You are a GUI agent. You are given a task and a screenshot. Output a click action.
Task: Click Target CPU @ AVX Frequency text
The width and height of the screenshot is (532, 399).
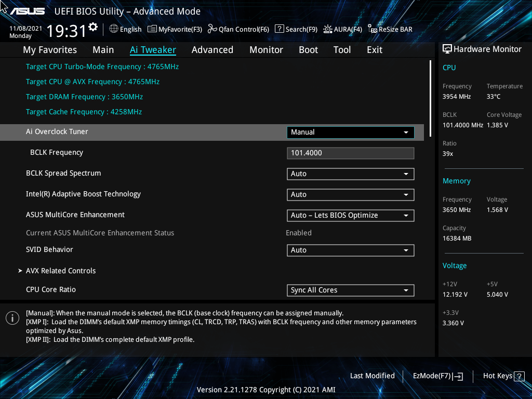pyautogui.click(x=92, y=82)
